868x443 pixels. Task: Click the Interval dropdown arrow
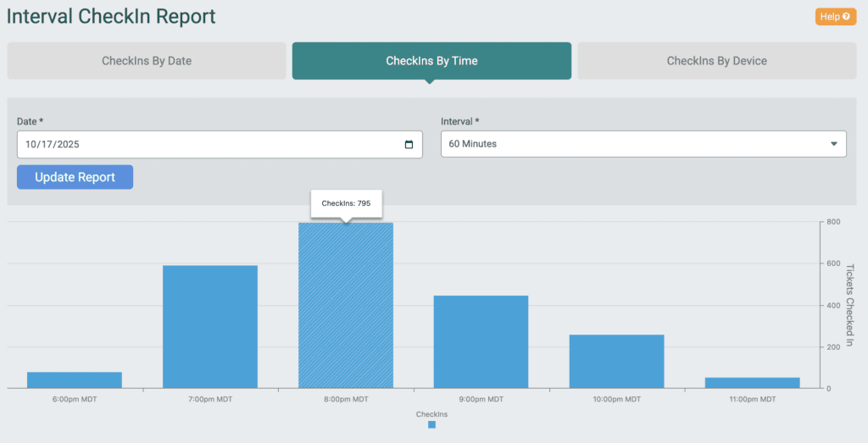pyautogui.click(x=833, y=144)
